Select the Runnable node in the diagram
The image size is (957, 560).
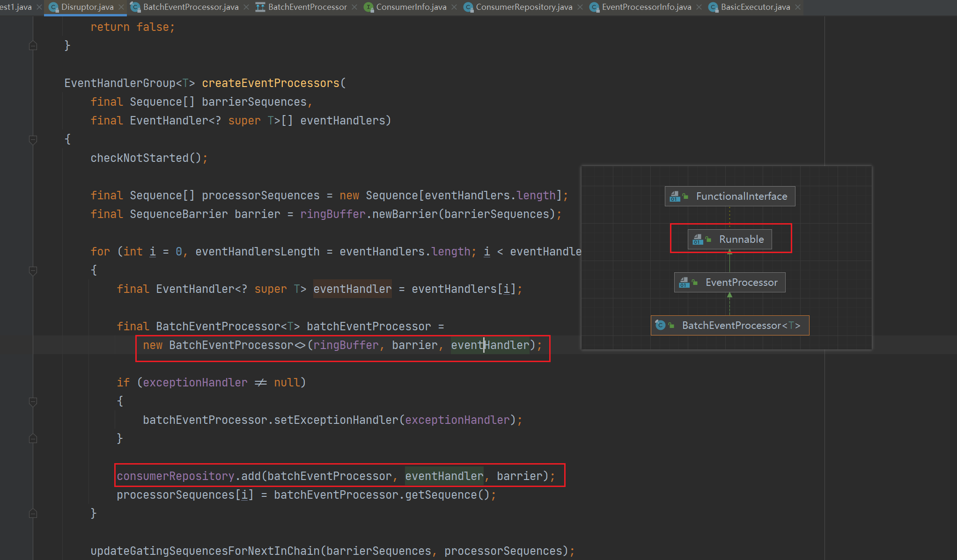(x=730, y=240)
